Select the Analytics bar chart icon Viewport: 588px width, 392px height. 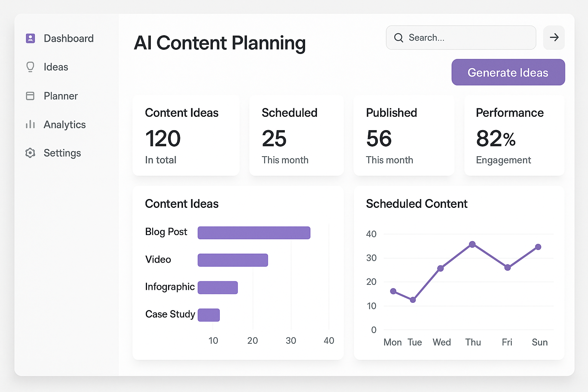[x=30, y=124]
